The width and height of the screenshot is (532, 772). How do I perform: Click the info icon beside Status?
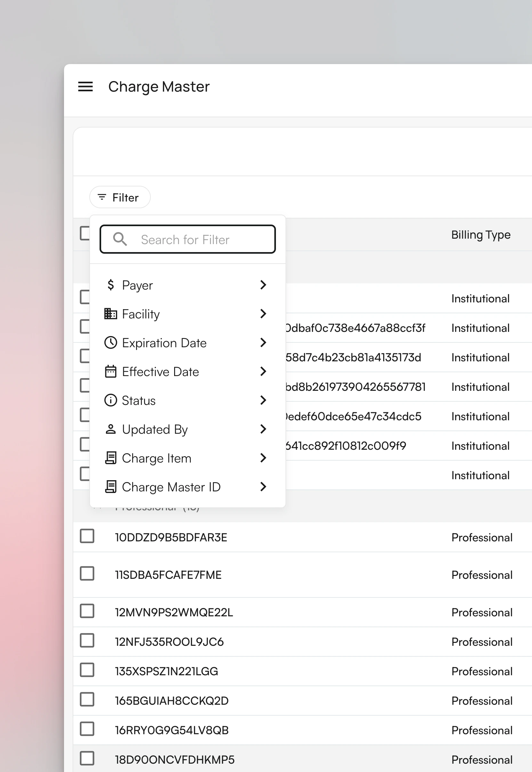pyautogui.click(x=111, y=400)
